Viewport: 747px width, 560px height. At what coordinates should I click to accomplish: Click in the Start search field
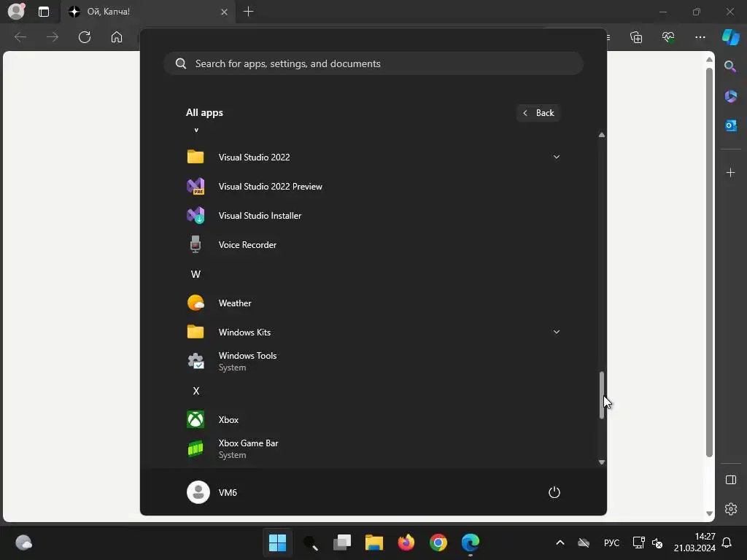(x=373, y=63)
